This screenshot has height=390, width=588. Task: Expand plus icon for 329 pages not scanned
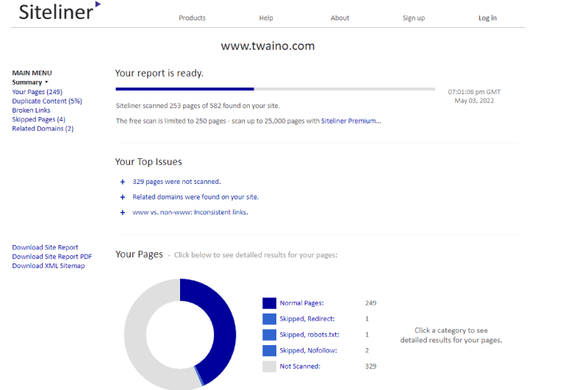pyautogui.click(x=122, y=182)
